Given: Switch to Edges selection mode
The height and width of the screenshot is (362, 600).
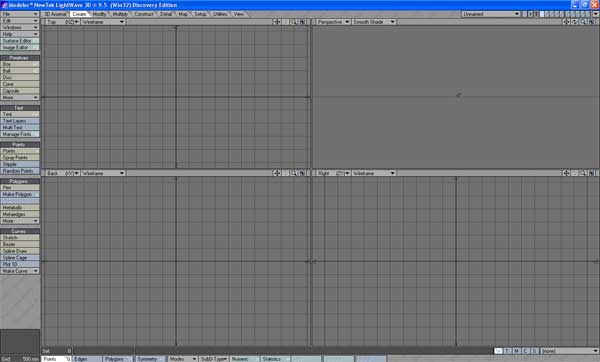Looking at the screenshot, I should 88,359.
